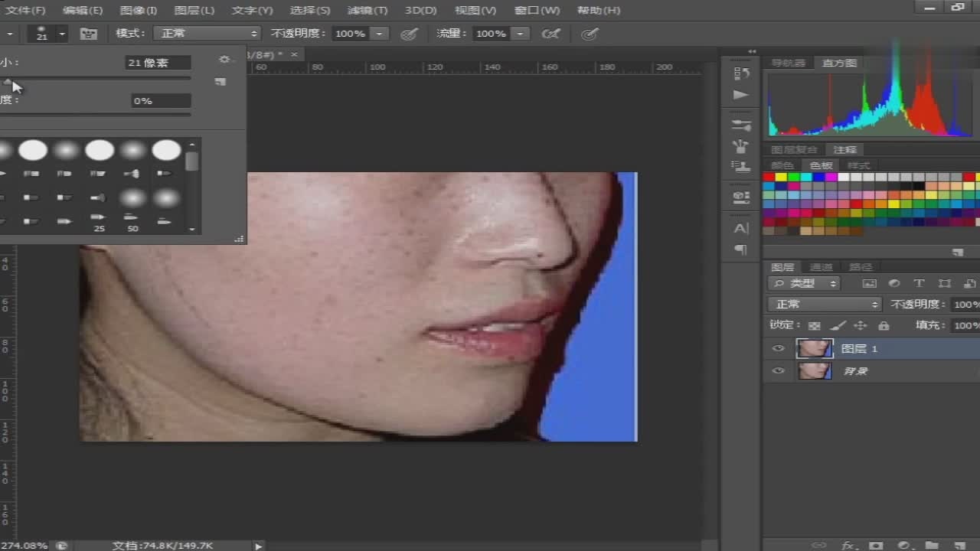980x551 pixels.
Task: Hide the 图层 1 layer
Action: tap(779, 348)
